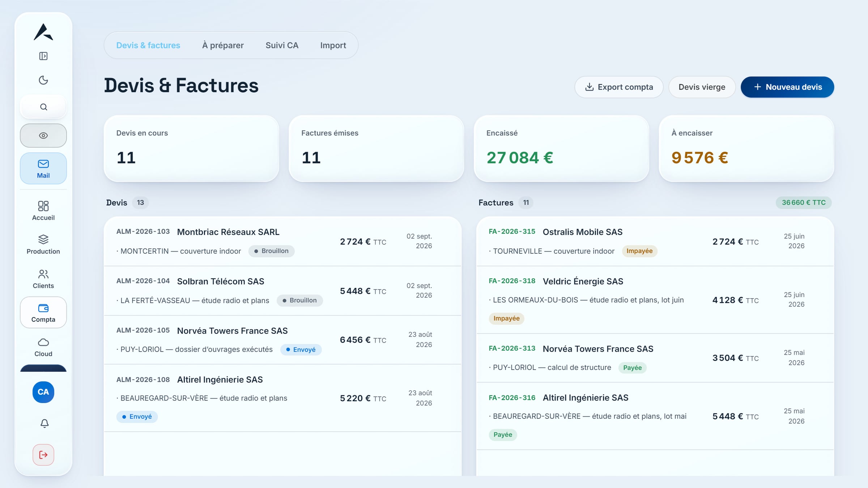Screen dimensions: 868x488
Task: Click Devis vierge button
Action: tap(702, 87)
